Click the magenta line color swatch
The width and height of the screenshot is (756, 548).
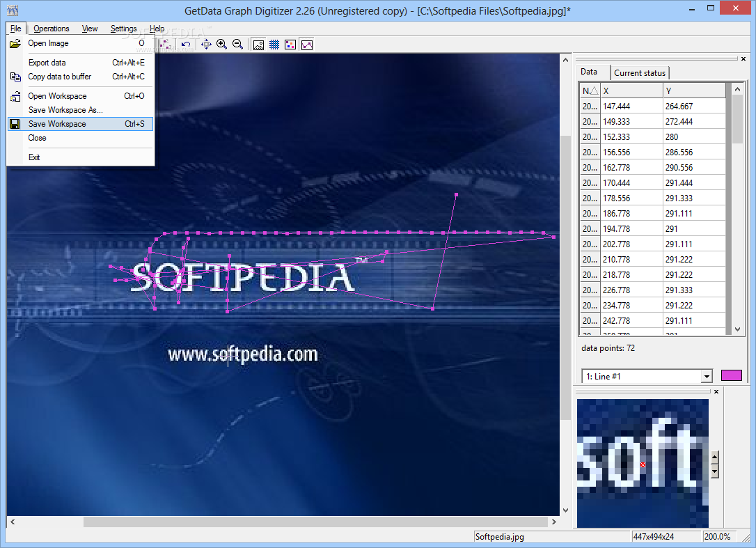[x=731, y=375]
